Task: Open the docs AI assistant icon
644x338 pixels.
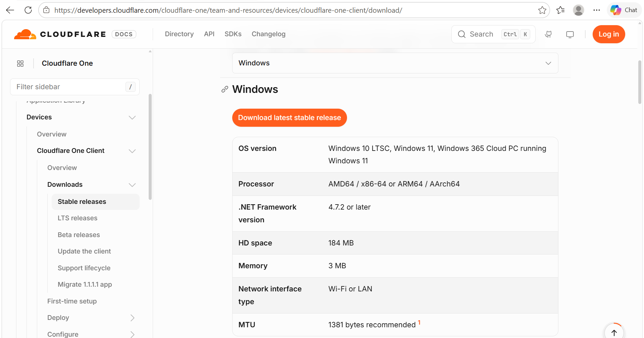Action: pyautogui.click(x=548, y=34)
